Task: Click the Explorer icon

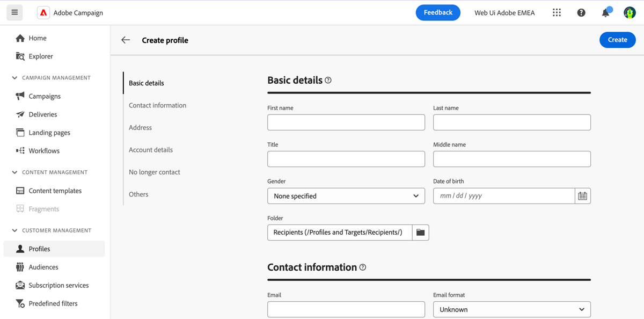Action: click(20, 56)
